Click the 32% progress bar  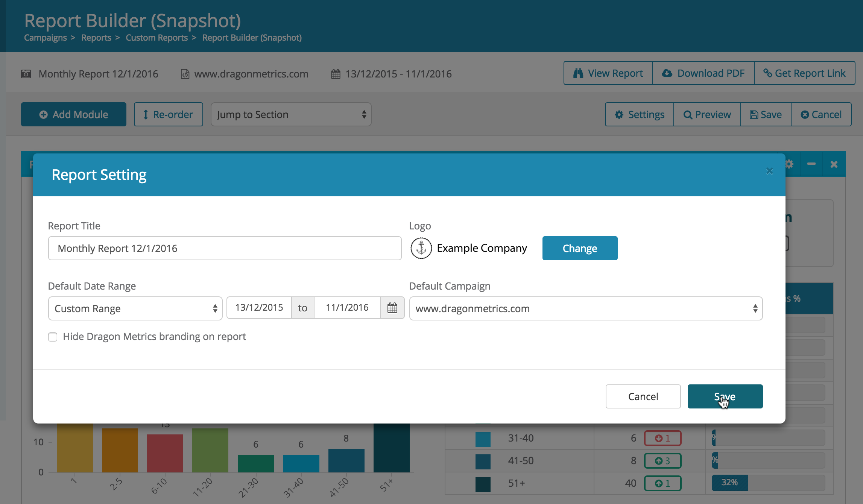pos(730,483)
